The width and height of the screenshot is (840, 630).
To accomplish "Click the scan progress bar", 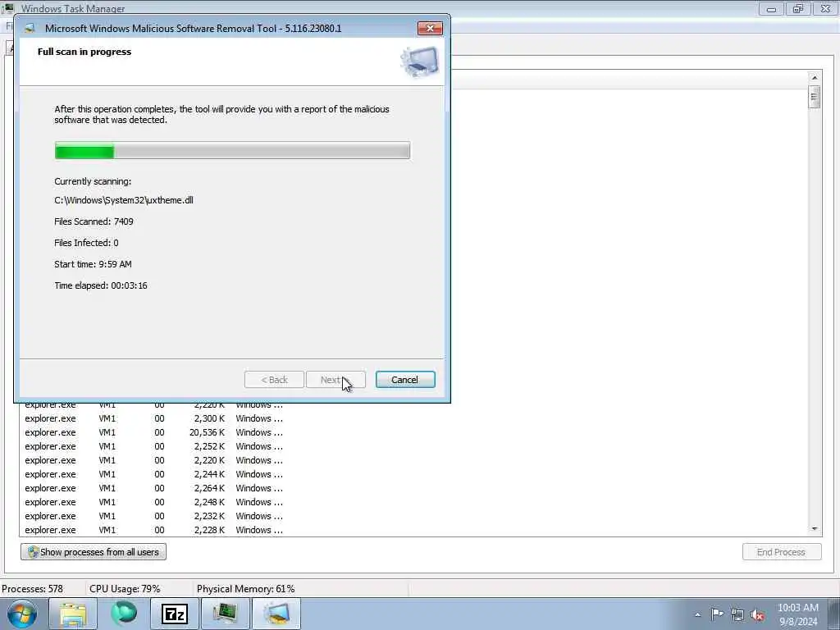I will (232, 151).
